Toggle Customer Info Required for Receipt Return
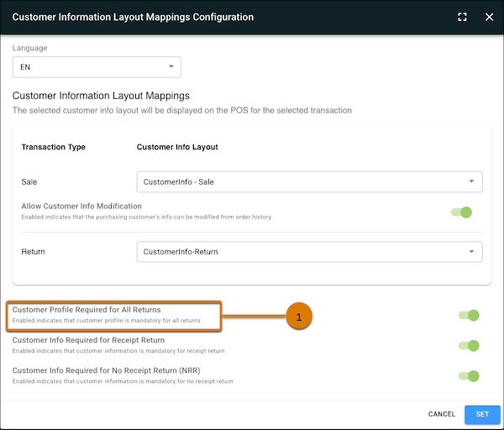The height and width of the screenshot is (430, 504). [x=469, y=345]
